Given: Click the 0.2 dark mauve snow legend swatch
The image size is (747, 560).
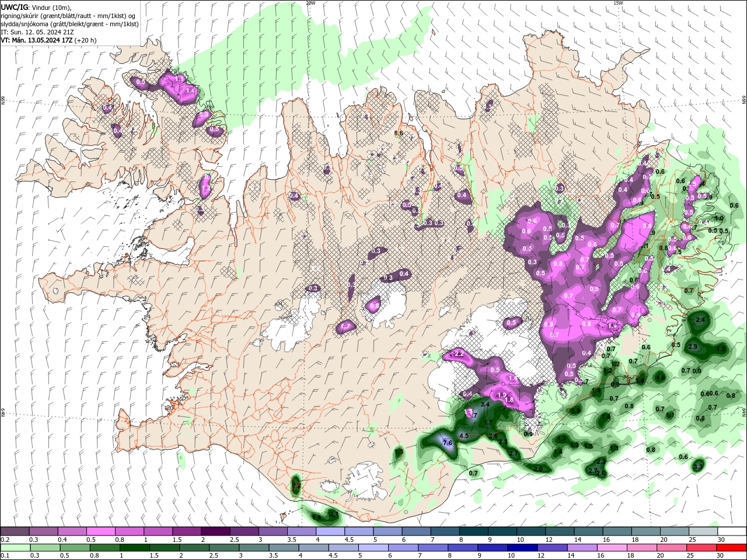Looking at the screenshot, I should 15,531.
